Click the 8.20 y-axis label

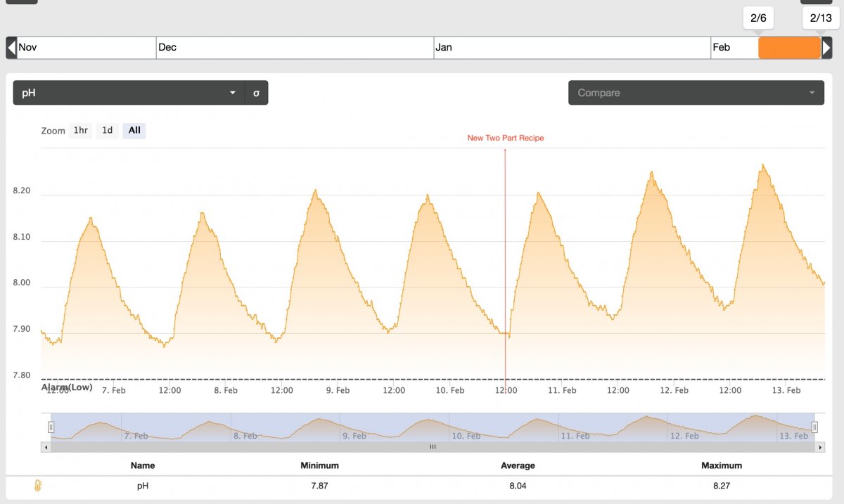click(x=23, y=191)
